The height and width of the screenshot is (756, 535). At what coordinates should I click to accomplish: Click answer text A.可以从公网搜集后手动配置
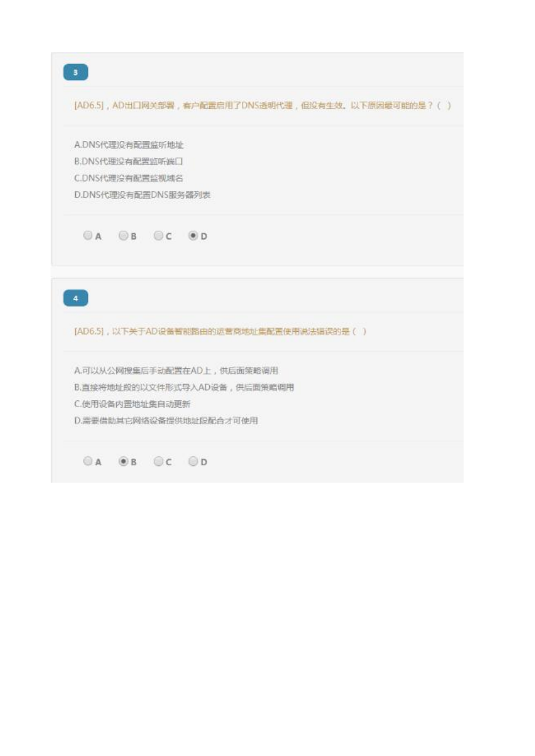click(x=176, y=371)
